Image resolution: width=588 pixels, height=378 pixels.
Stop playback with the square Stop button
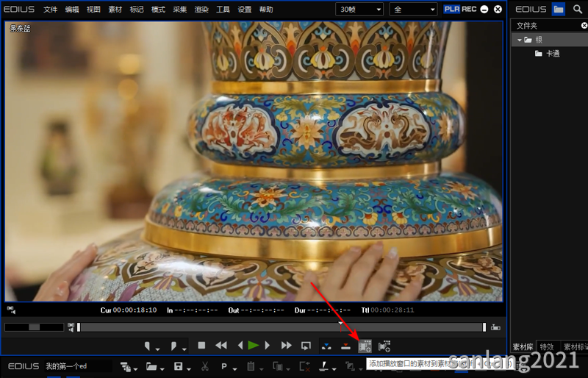tap(201, 345)
